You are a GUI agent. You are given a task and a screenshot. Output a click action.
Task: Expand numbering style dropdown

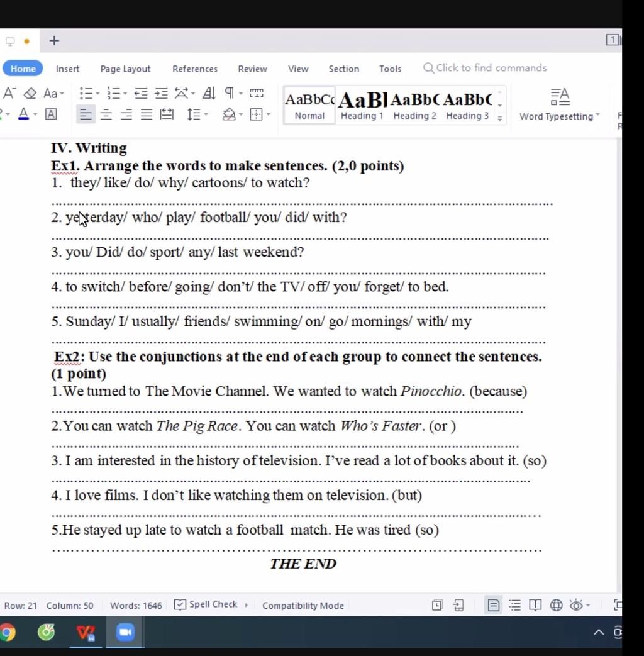pyautogui.click(x=125, y=93)
